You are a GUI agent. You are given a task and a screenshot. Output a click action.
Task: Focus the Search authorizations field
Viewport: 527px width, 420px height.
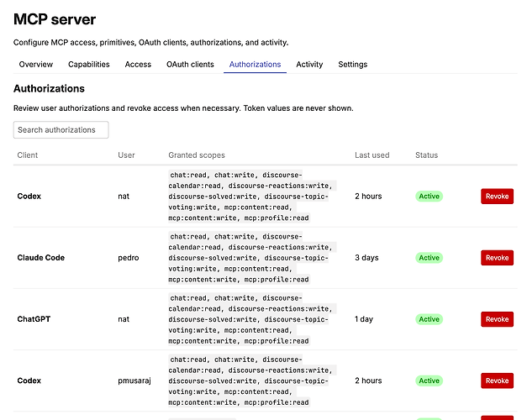coord(61,129)
